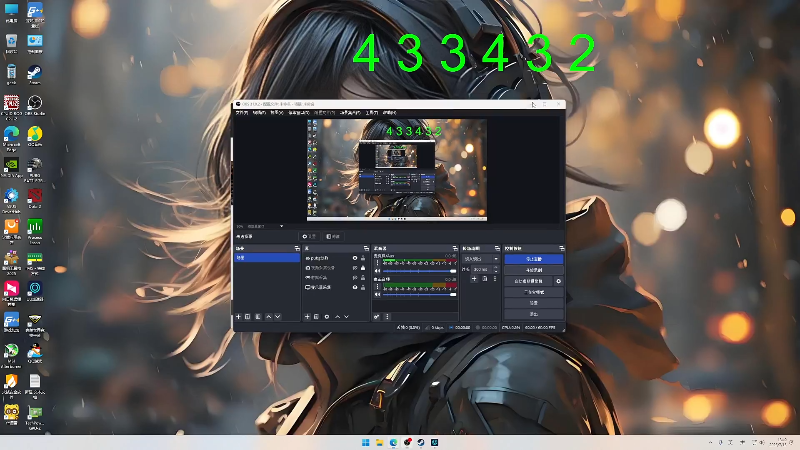Pop out the Audio Mixer dock panel
800x450 pixels.
tap(455, 248)
